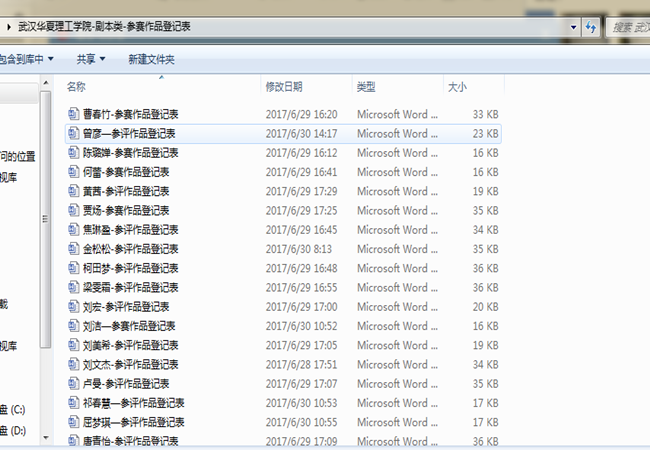Select file 曹春竹-参赛作品登记表
Viewport: 650px width, 450px height.
click(130, 114)
